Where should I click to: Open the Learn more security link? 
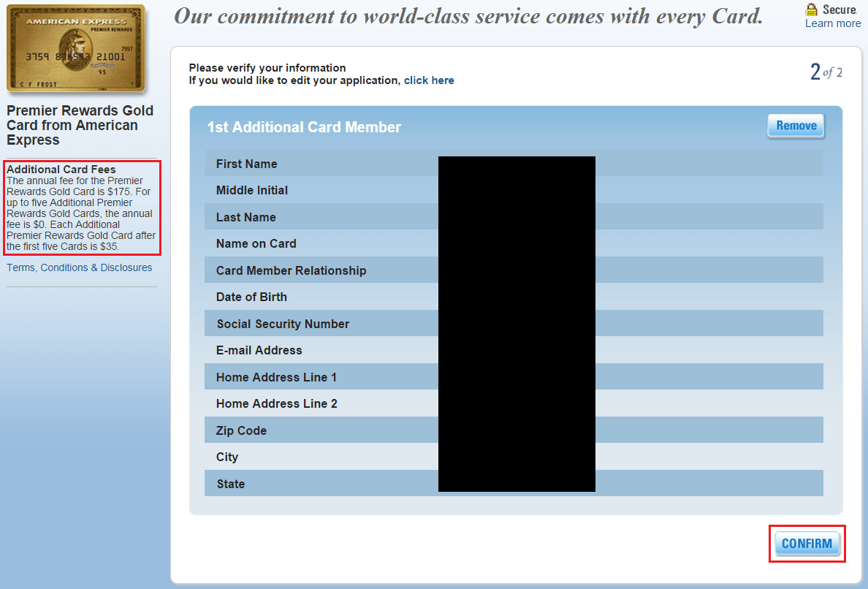pyautogui.click(x=833, y=23)
